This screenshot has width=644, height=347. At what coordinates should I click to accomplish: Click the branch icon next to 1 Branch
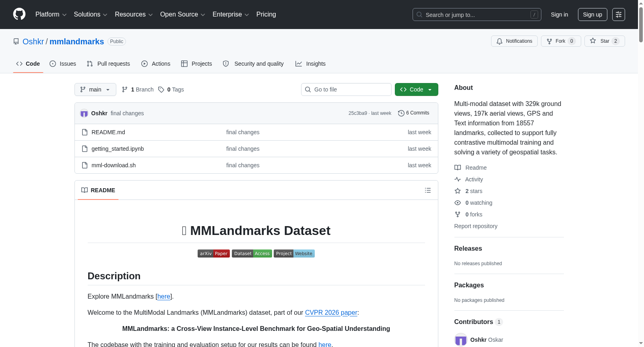click(x=125, y=89)
